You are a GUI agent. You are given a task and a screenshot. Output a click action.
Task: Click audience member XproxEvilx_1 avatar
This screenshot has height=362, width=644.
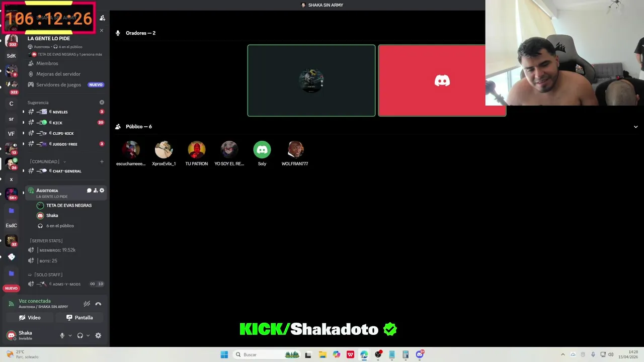(x=164, y=150)
